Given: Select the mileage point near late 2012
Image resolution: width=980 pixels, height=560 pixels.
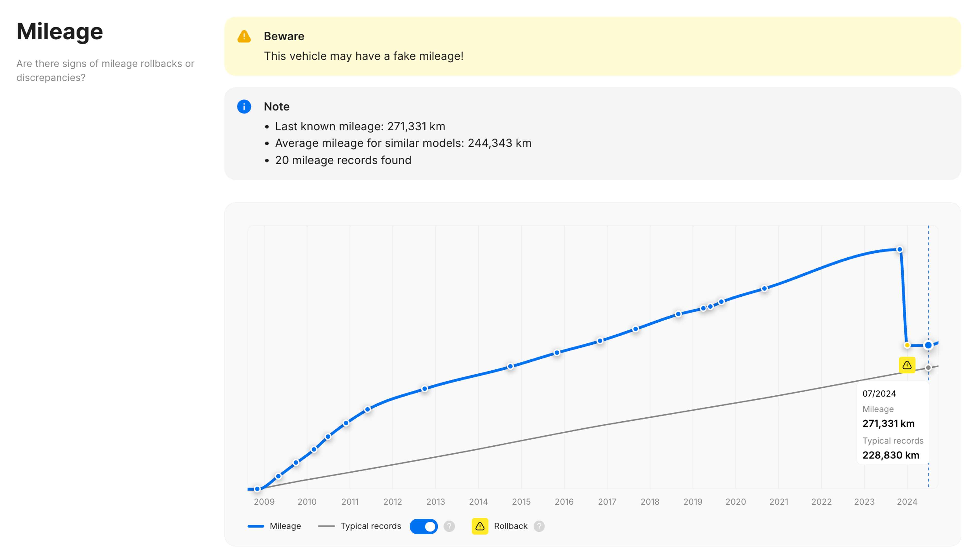Looking at the screenshot, I should pyautogui.click(x=424, y=388).
